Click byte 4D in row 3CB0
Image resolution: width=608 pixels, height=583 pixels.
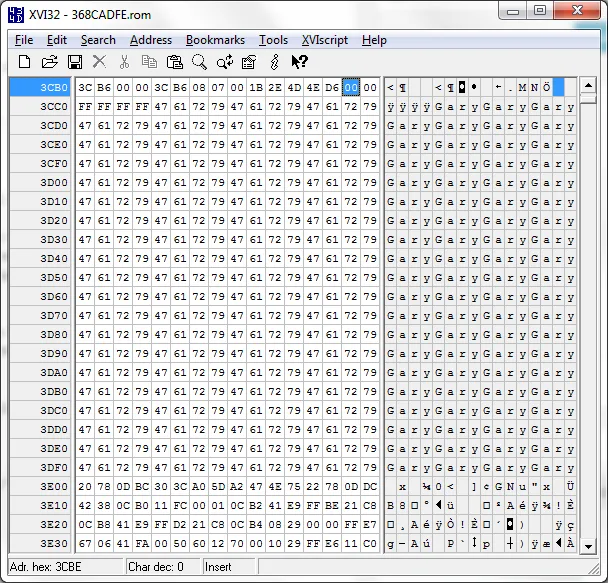pyautogui.click(x=294, y=87)
